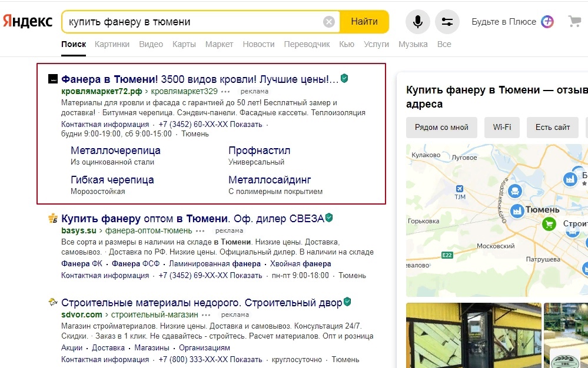This screenshot has width=588, height=368.
Task: Open кровлямаркет72.рф green URL
Action: pyautogui.click(x=102, y=91)
